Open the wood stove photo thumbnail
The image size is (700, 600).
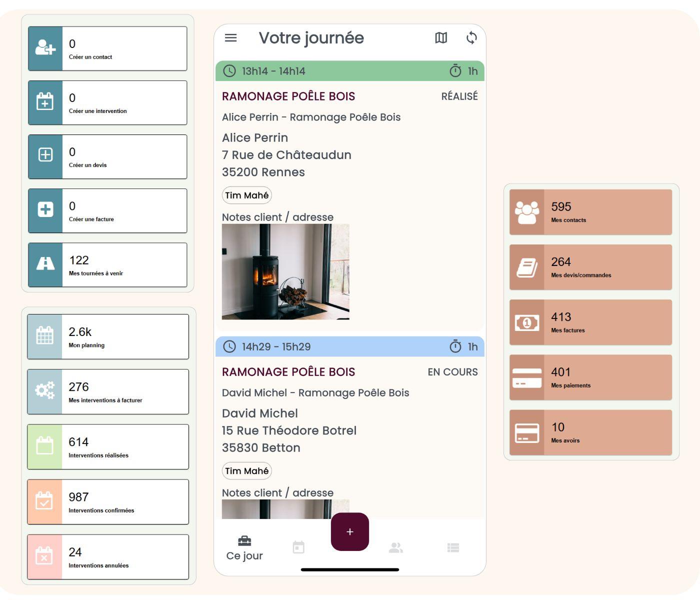285,271
